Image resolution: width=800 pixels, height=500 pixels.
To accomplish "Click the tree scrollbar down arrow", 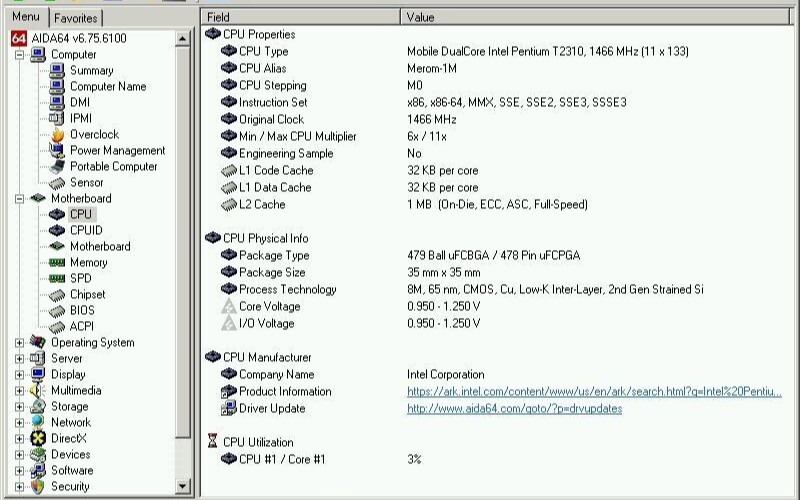I will [182, 486].
